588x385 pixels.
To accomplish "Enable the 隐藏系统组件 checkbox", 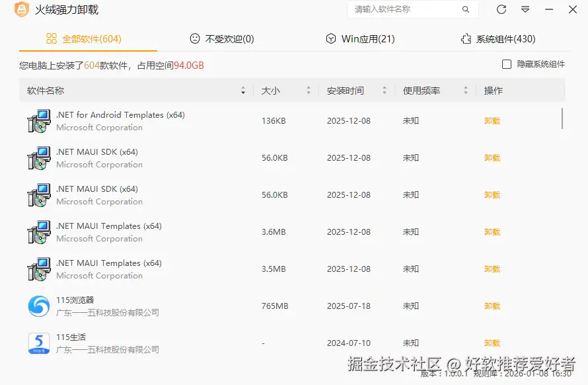I will pyautogui.click(x=507, y=64).
